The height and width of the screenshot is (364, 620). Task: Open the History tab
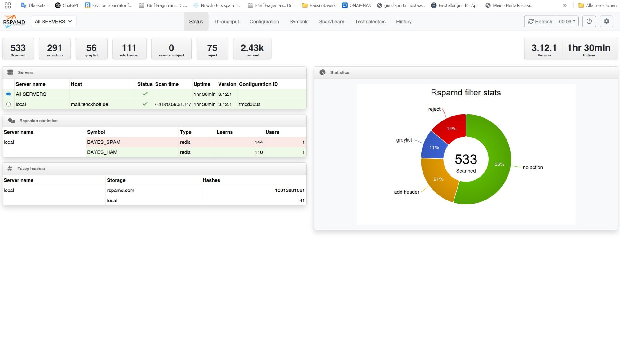(404, 21)
